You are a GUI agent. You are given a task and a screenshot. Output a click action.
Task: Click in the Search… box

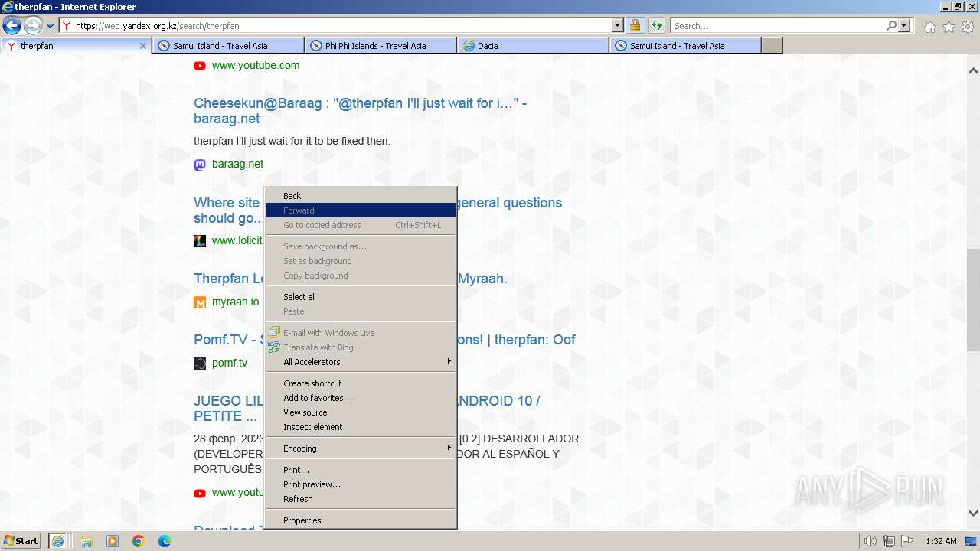click(778, 26)
